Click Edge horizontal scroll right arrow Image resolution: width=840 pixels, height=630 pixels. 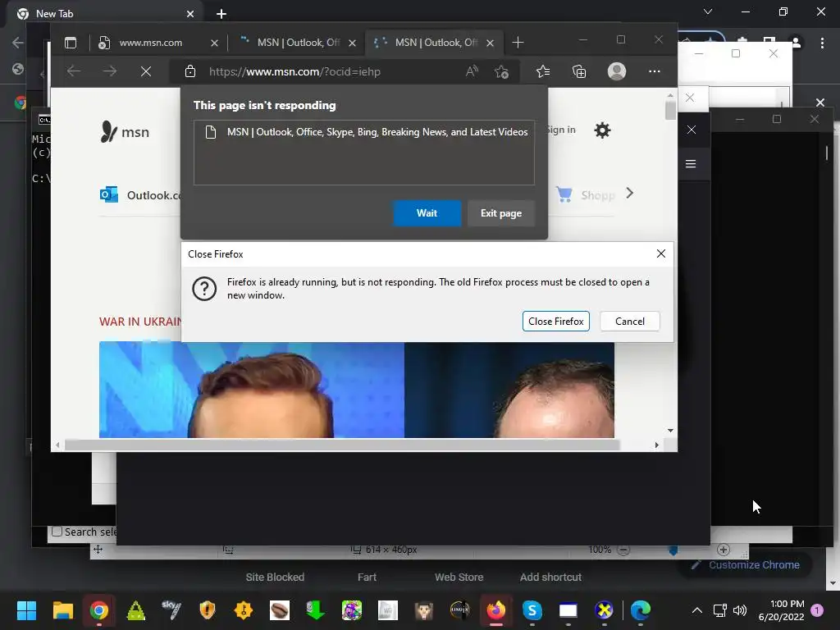coord(657,445)
